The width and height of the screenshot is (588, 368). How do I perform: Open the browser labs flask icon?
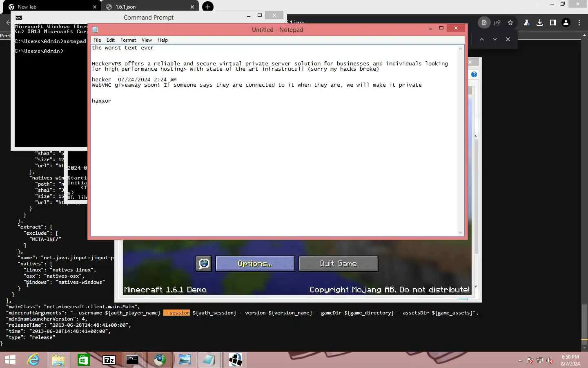coord(526,23)
